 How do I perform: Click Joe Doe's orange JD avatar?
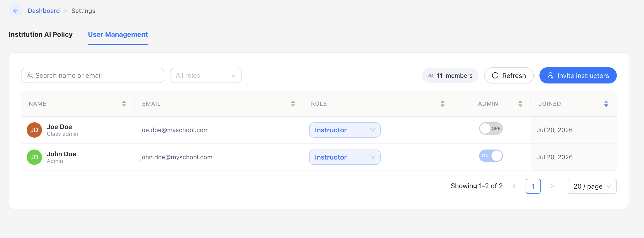coord(34,130)
